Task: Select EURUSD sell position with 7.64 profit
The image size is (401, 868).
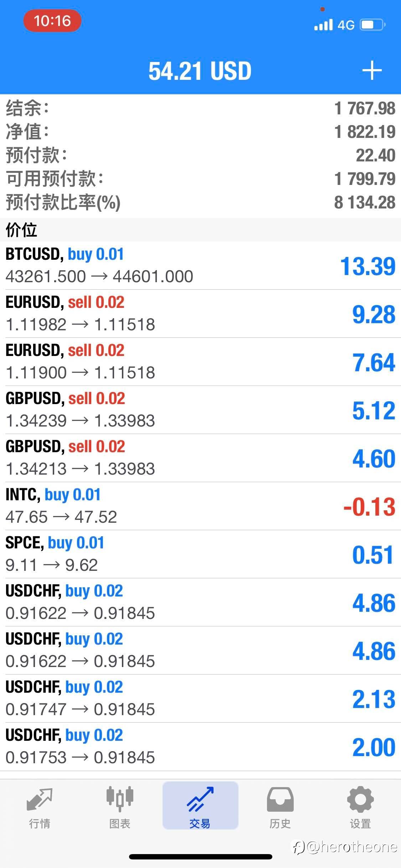Action: [x=200, y=362]
